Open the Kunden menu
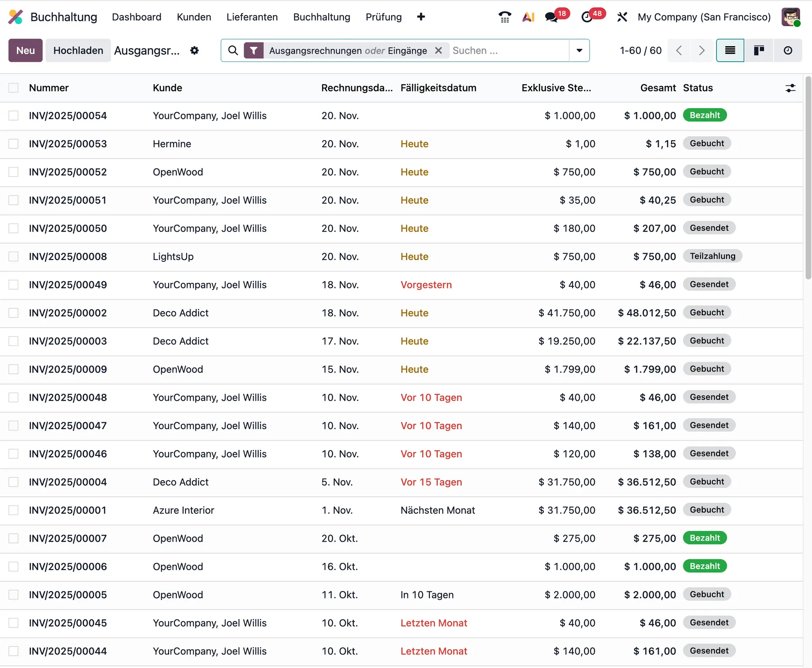 (x=194, y=17)
